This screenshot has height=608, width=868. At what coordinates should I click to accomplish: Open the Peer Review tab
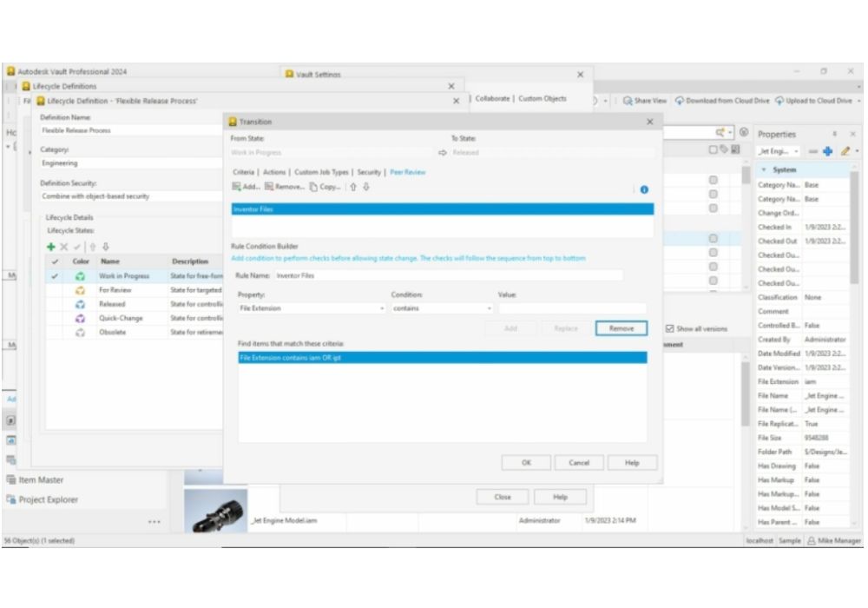[407, 172]
